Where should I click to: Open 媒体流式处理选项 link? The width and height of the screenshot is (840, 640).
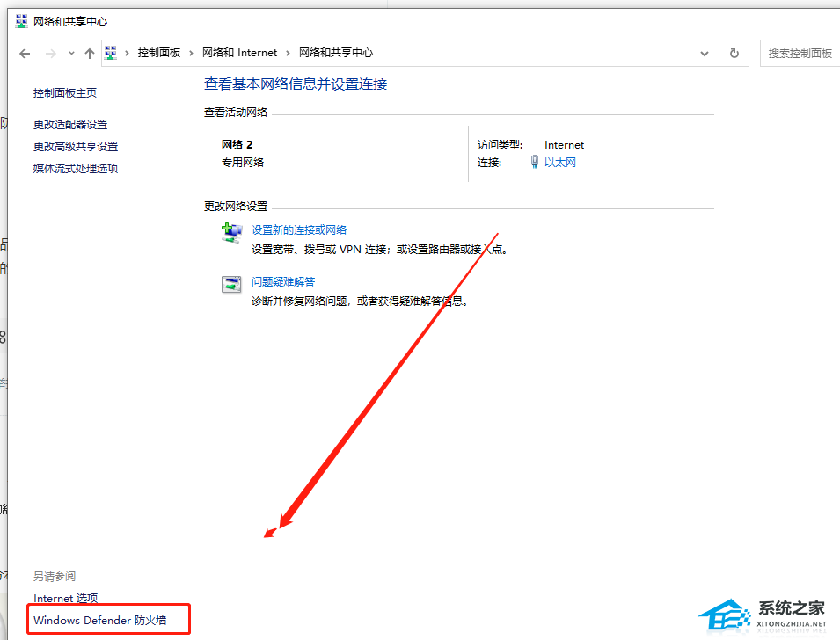[x=76, y=168]
